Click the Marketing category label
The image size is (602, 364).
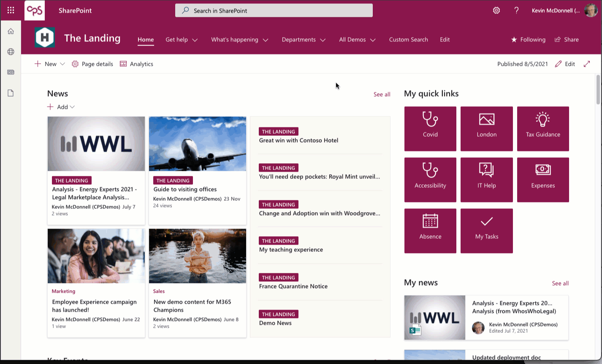pos(63,291)
